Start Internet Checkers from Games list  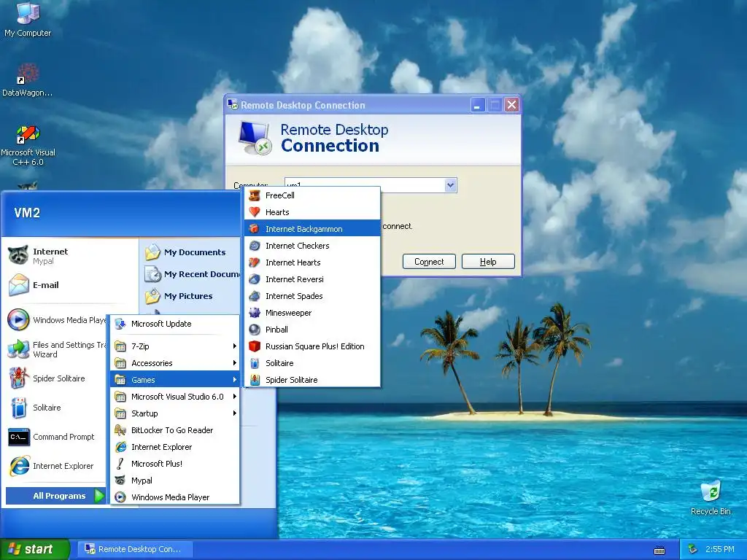coord(312,246)
